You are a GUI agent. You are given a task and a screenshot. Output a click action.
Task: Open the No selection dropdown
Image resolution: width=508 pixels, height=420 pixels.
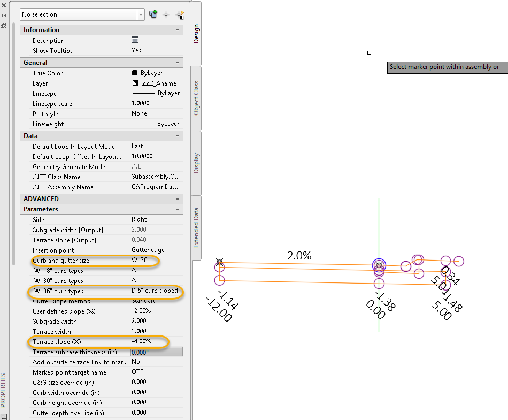coord(141,14)
